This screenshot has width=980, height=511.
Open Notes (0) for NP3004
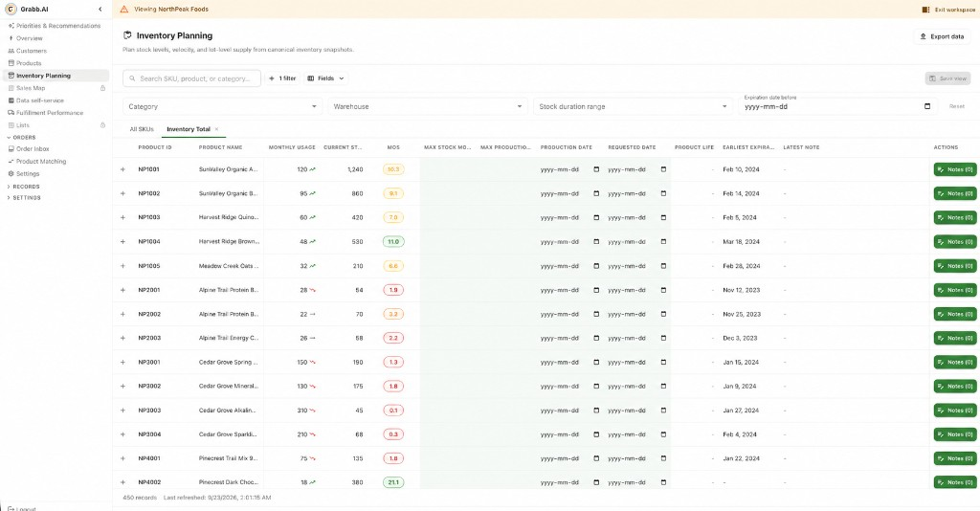[x=955, y=434]
